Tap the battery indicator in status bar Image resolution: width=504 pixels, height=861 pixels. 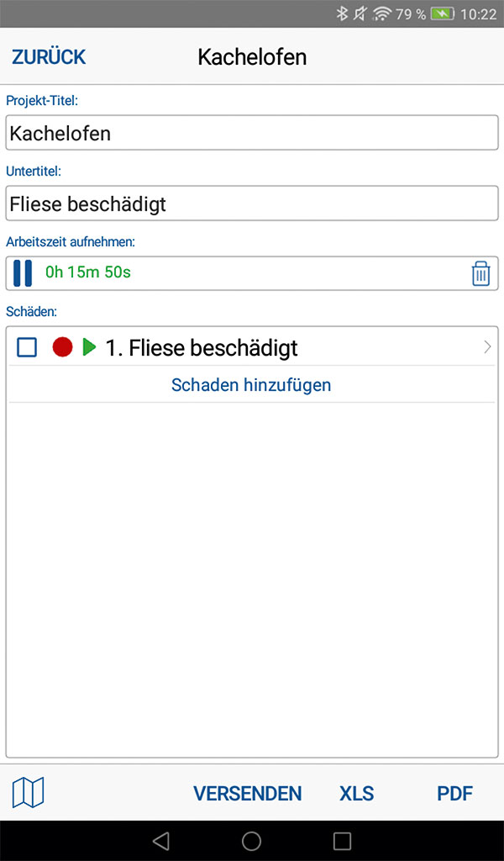tap(443, 14)
